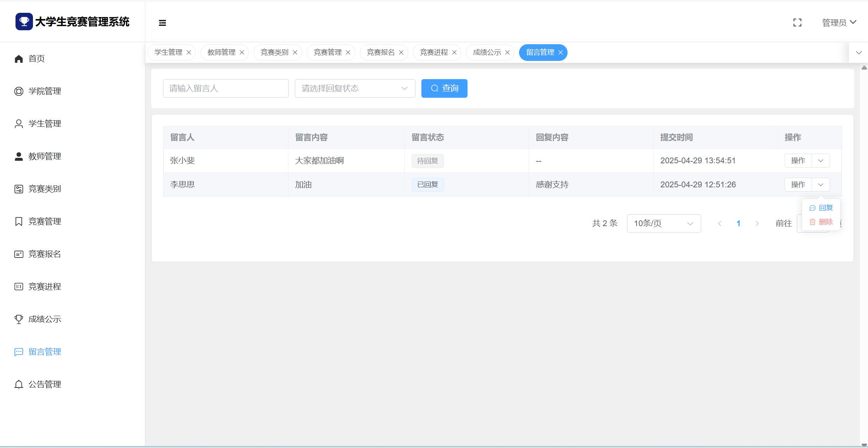
Task: Expand the tabs overflow chevron at right
Action: pyautogui.click(x=858, y=52)
